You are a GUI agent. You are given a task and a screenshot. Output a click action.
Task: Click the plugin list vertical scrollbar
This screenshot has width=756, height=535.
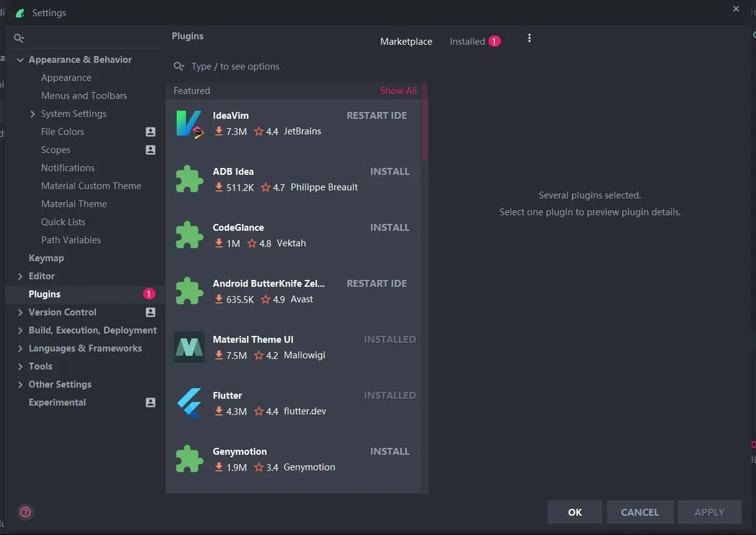coord(425,122)
